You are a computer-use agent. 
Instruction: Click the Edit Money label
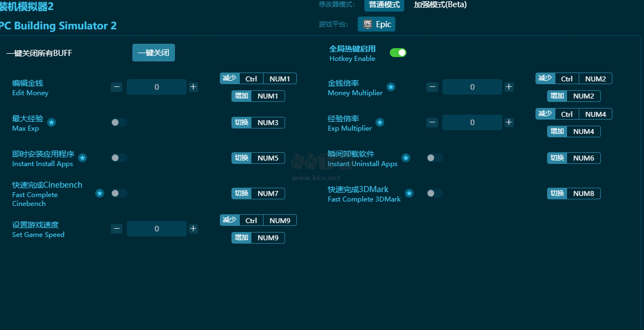click(x=30, y=93)
